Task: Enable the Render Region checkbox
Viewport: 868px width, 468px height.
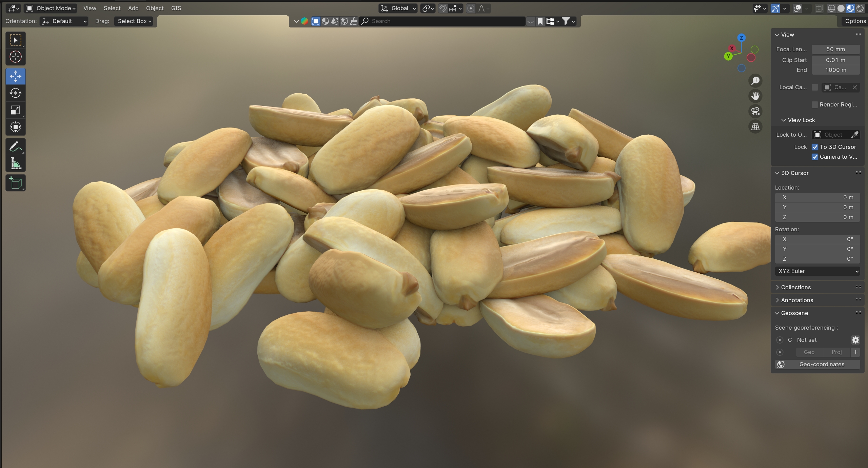Action: pyautogui.click(x=815, y=104)
